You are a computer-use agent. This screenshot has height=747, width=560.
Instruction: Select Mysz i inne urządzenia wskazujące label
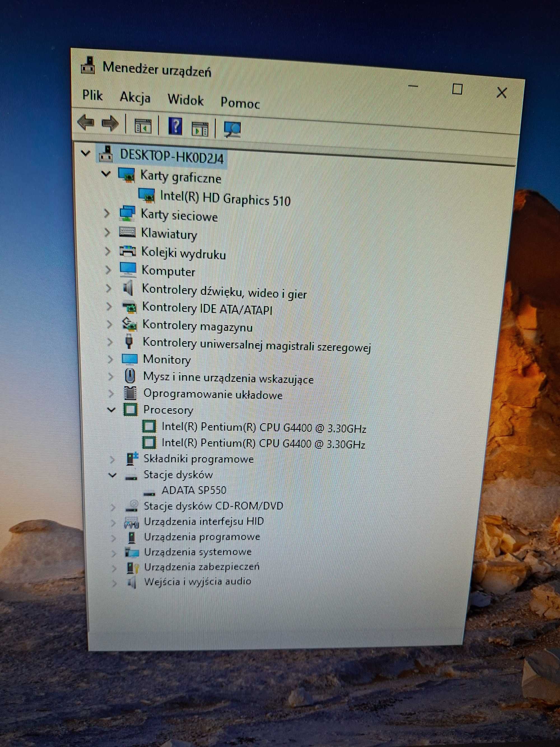[228, 378]
